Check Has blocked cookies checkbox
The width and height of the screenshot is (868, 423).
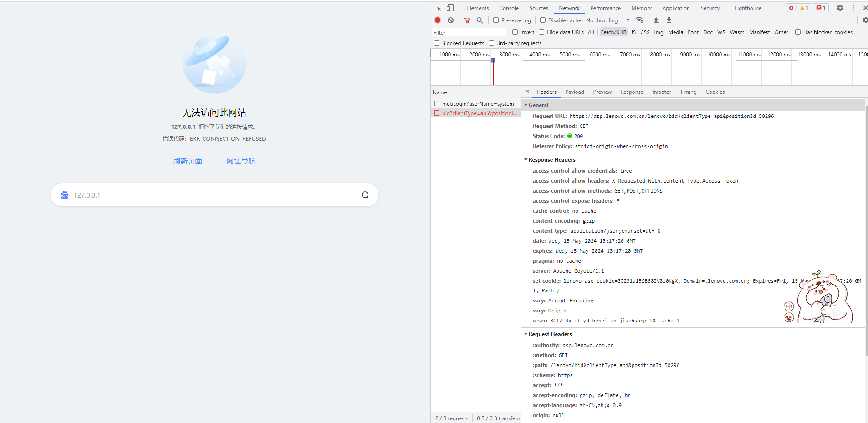[x=798, y=32]
